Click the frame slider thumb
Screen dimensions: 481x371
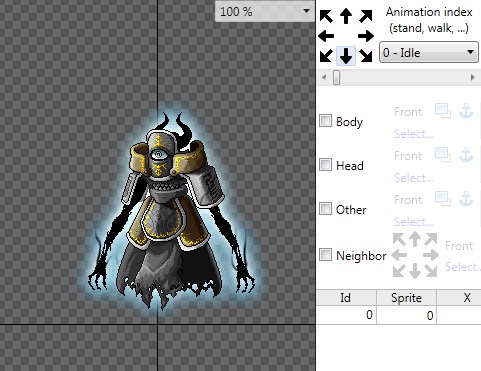[x=336, y=77]
